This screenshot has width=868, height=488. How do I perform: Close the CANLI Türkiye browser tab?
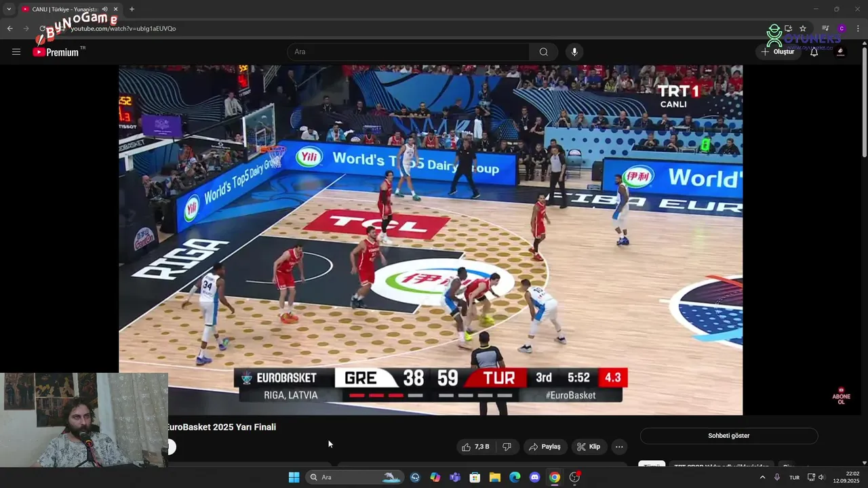115,9
